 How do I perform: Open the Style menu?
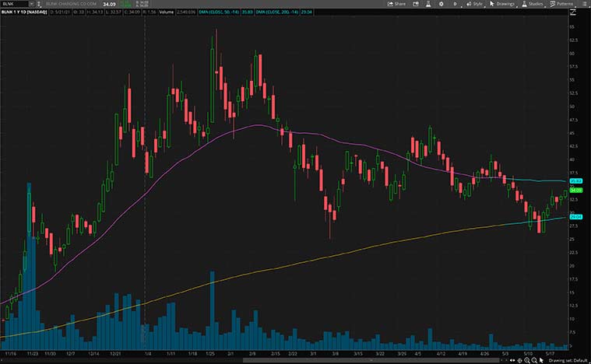[475, 4]
